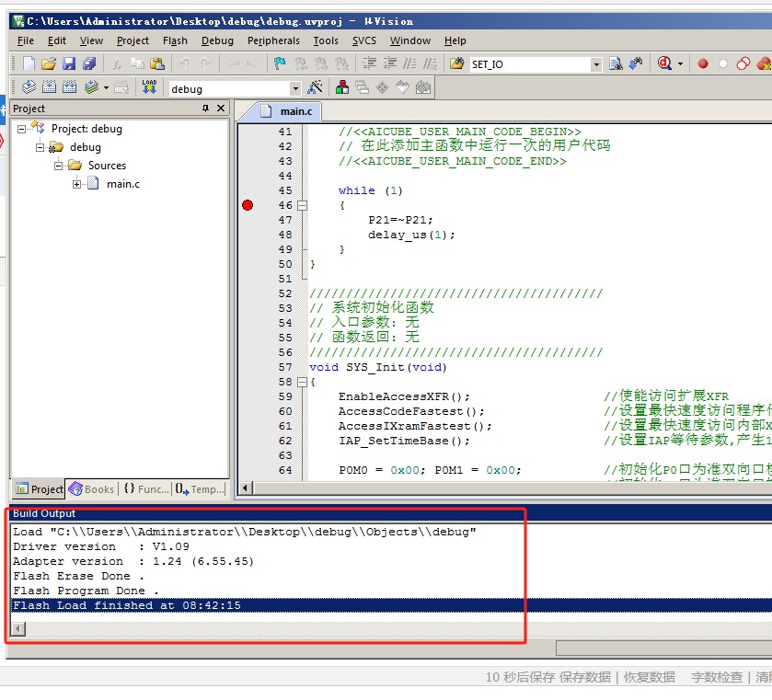The image size is (772, 700).
Task: Collapse the code fold at line 46
Action: point(303,205)
